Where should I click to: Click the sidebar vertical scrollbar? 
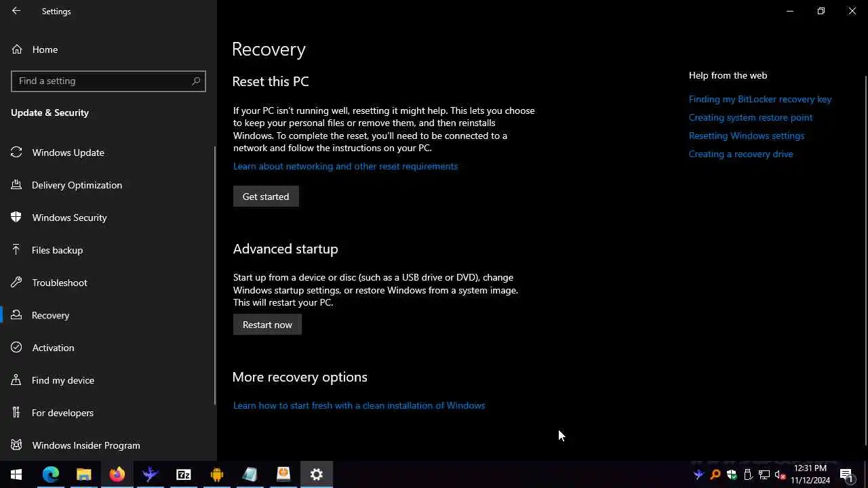coord(215,274)
